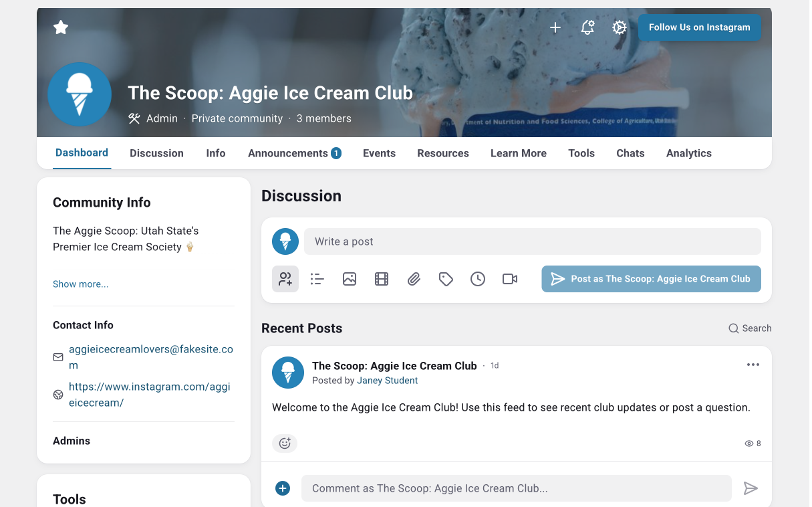The height and width of the screenshot is (507, 812).
Task: Start a video camera recording
Action: tap(510, 279)
